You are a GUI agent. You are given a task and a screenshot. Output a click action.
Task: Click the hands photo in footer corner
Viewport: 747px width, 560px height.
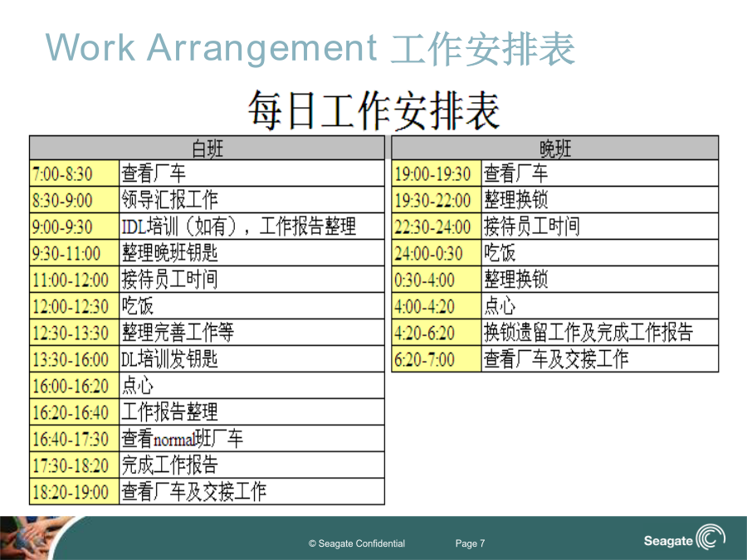(41, 538)
